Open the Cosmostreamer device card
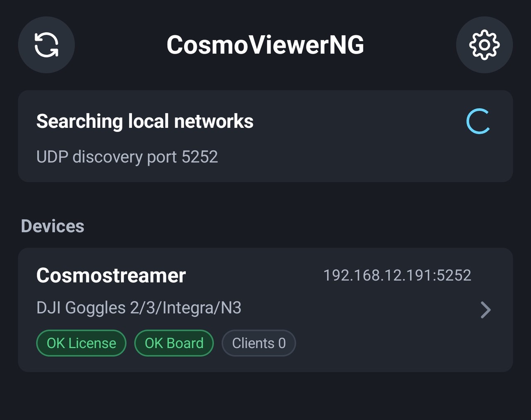The height and width of the screenshot is (420, 531). tap(265, 310)
